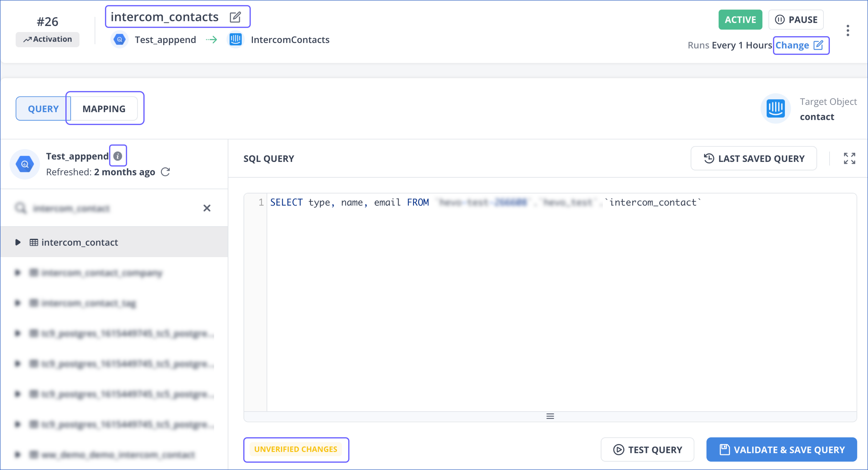868x470 pixels.
Task: Expand the ww_demo intercom_contact table row
Action: click(x=18, y=454)
